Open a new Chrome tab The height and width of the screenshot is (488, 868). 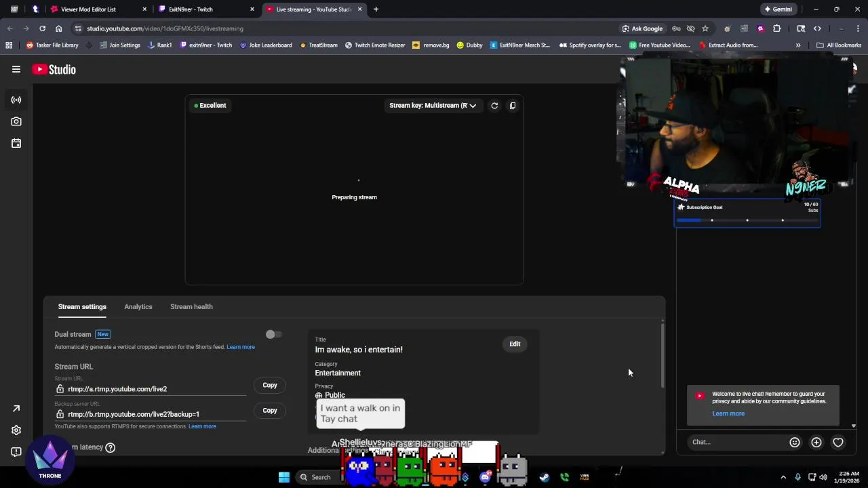376,9
